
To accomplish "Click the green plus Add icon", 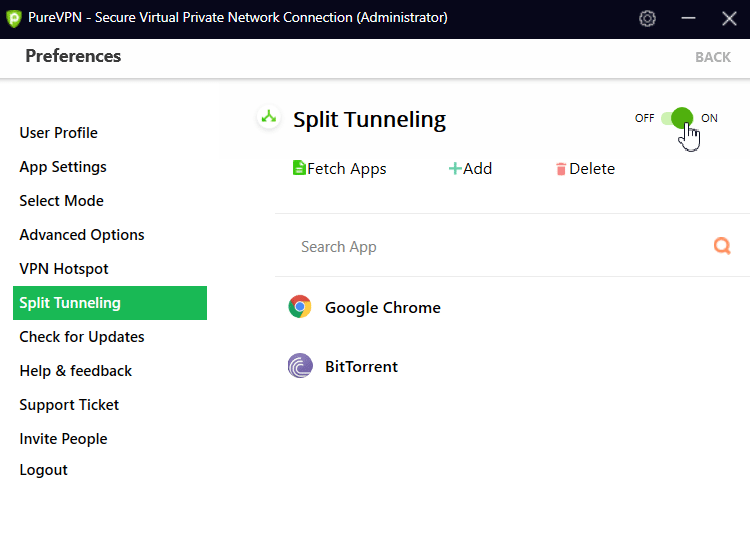I will [x=455, y=168].
